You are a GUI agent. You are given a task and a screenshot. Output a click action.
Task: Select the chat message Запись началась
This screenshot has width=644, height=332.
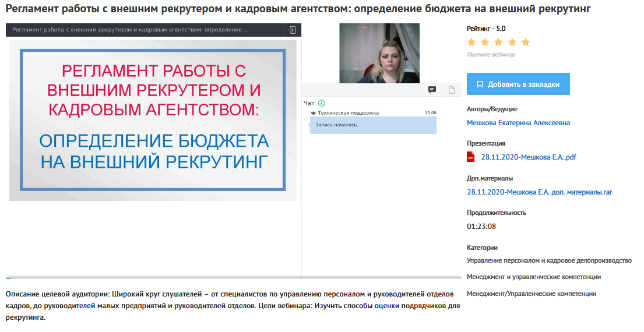(373, 125)
